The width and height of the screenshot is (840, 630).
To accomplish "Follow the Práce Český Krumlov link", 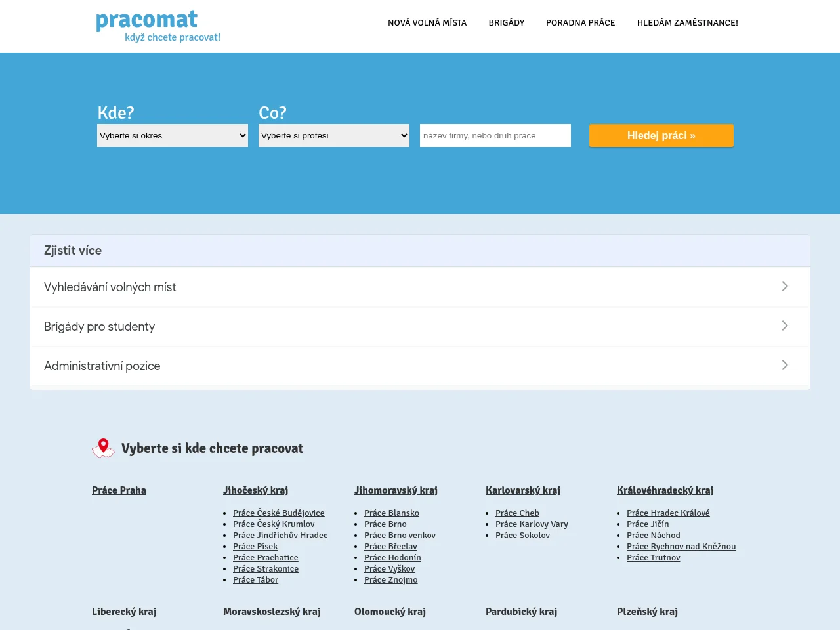I will coord(274,524).
